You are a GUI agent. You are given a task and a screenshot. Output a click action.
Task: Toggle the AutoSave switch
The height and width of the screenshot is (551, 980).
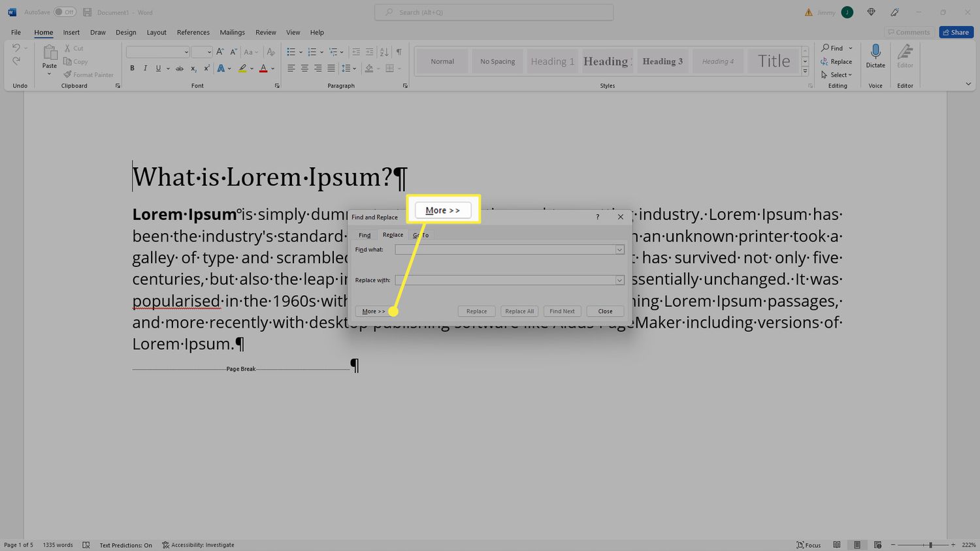click(x=65, y=12)
